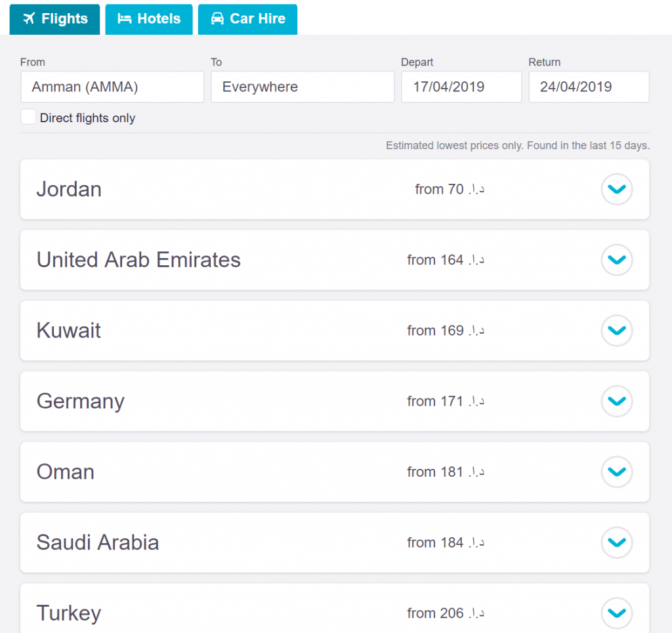Click the Depart date field showing 17/04/2019
The width and height of the screenshot is (672, 633).
pyautogui.click(x=461, y=86)
